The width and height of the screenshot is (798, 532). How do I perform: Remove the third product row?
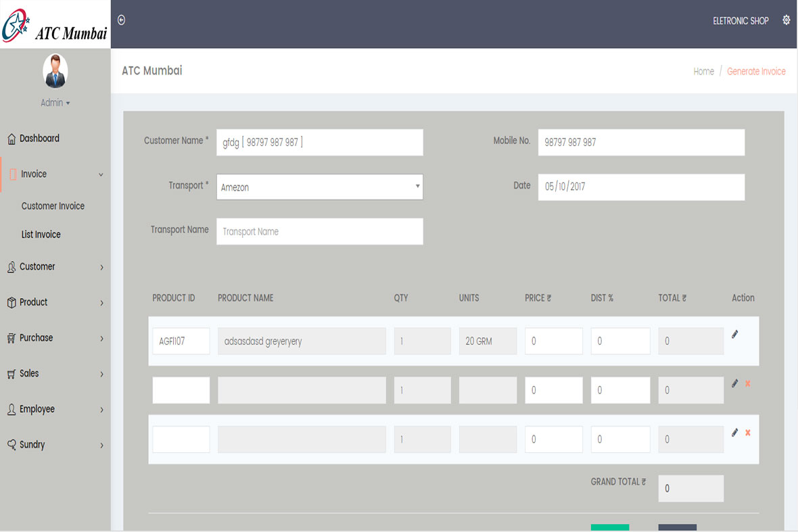click(748, 433)
